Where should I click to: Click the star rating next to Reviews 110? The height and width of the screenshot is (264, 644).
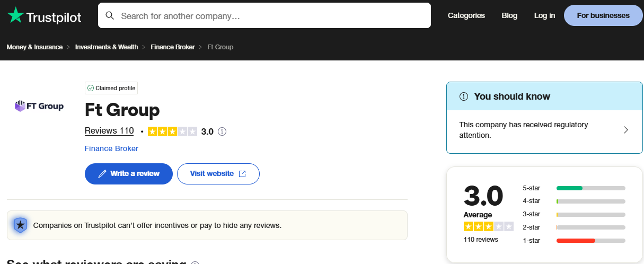coord(172,131)
